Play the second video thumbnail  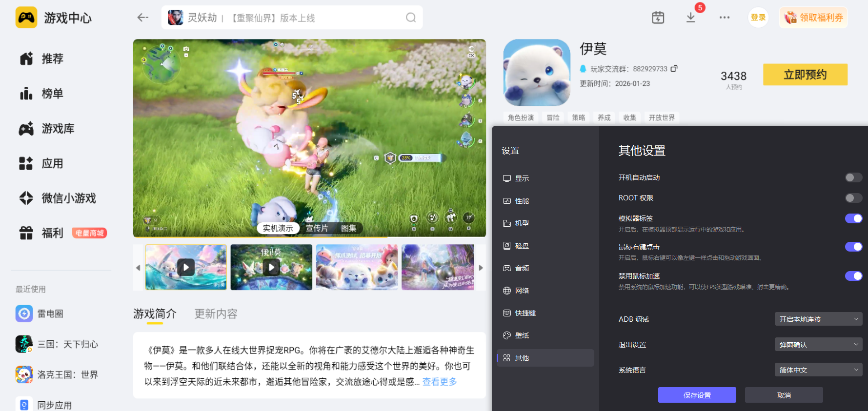pyautogui.click(x=271, y=267)
